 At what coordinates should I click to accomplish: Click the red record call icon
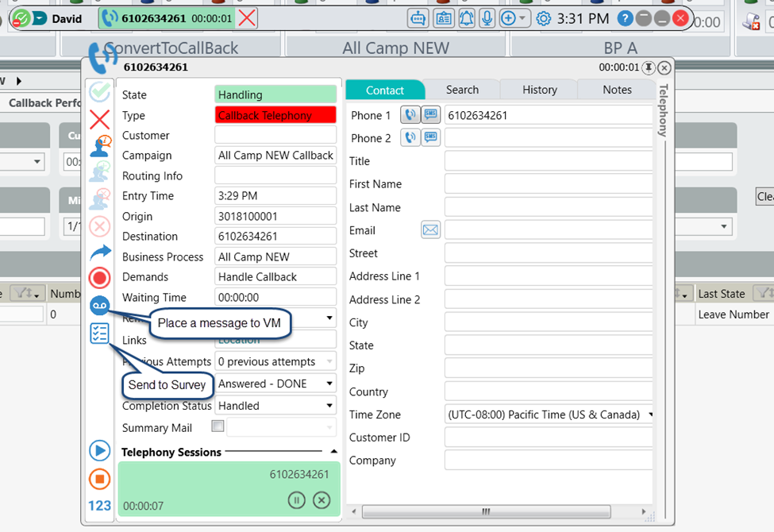point(99,278)
